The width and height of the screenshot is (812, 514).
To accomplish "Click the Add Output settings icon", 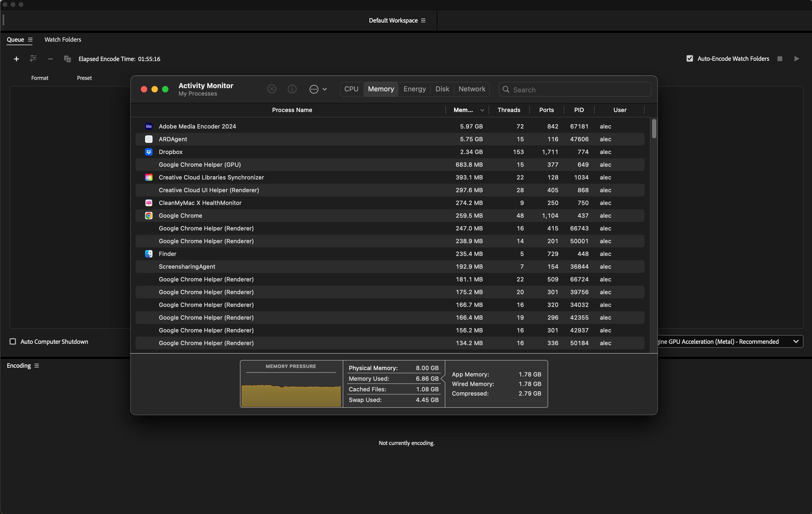I will click(x=33, y=59).
